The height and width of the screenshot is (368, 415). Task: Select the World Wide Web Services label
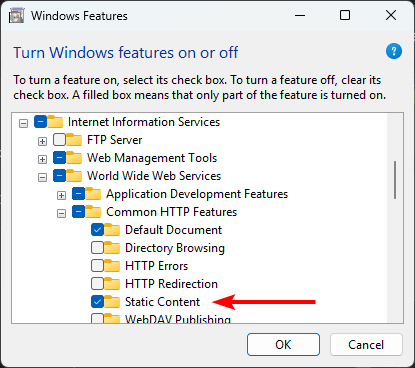pos(154,176)
